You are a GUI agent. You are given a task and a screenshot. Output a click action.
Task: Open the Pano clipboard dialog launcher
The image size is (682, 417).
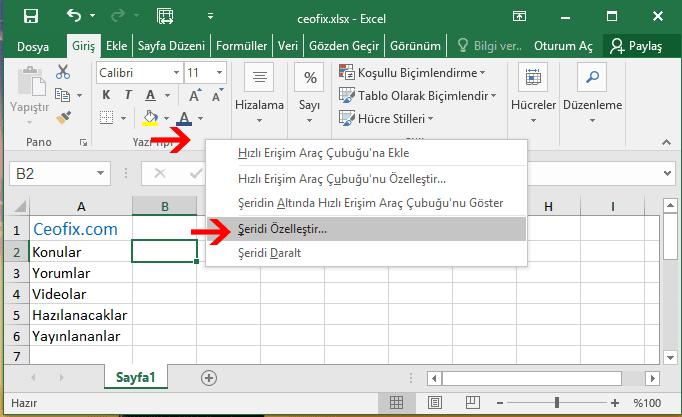83,142
